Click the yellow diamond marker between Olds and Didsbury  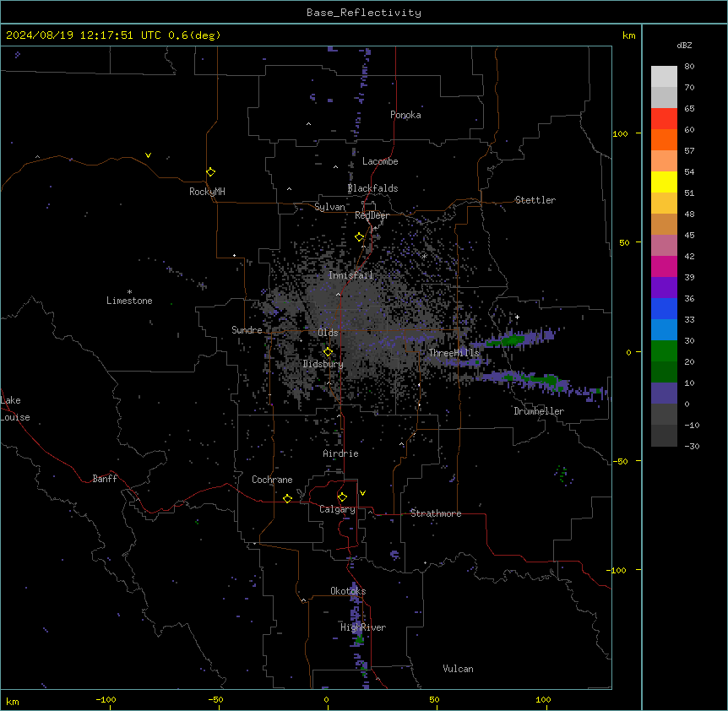click(328, 352)
